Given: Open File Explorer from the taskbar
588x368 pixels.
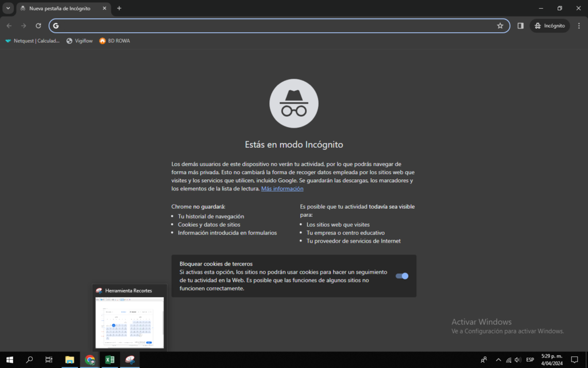Looking at the screenshot, I should pos(69,360).
